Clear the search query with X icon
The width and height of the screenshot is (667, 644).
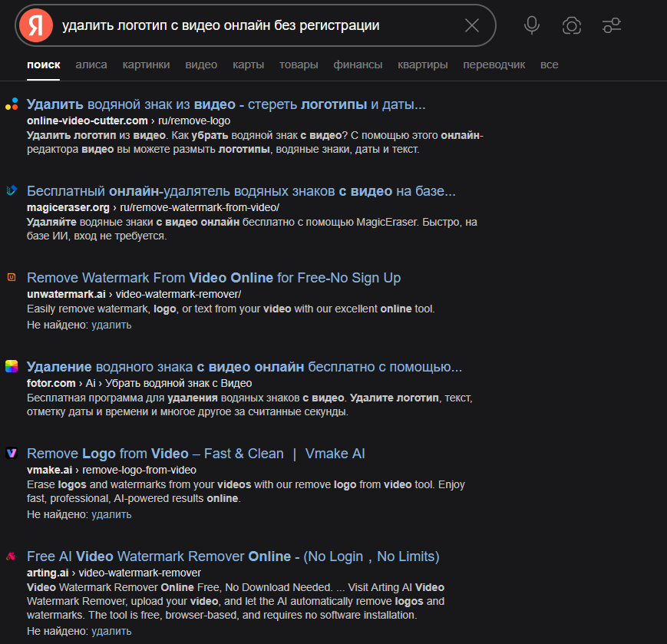coord(472,25)
